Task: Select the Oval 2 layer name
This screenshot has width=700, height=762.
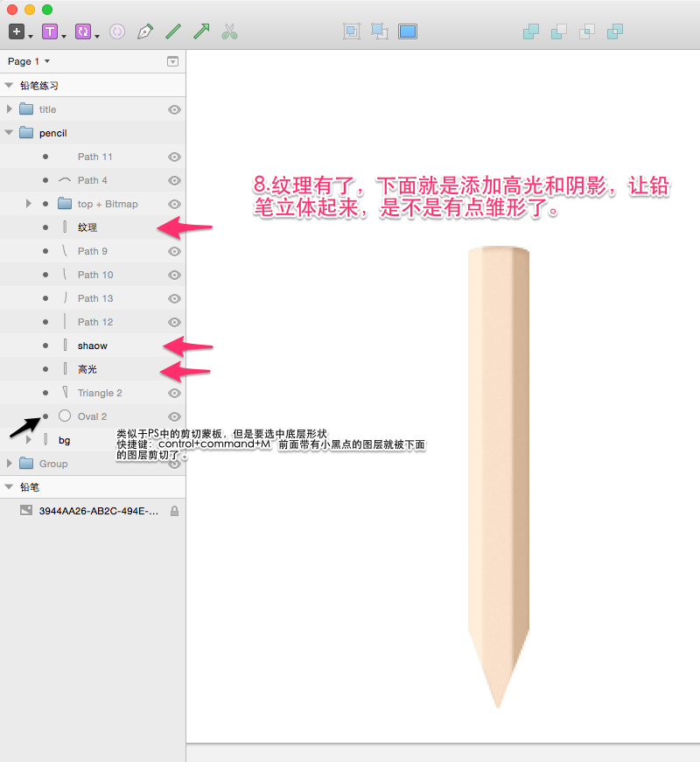Action: click(x=93, y=416)
